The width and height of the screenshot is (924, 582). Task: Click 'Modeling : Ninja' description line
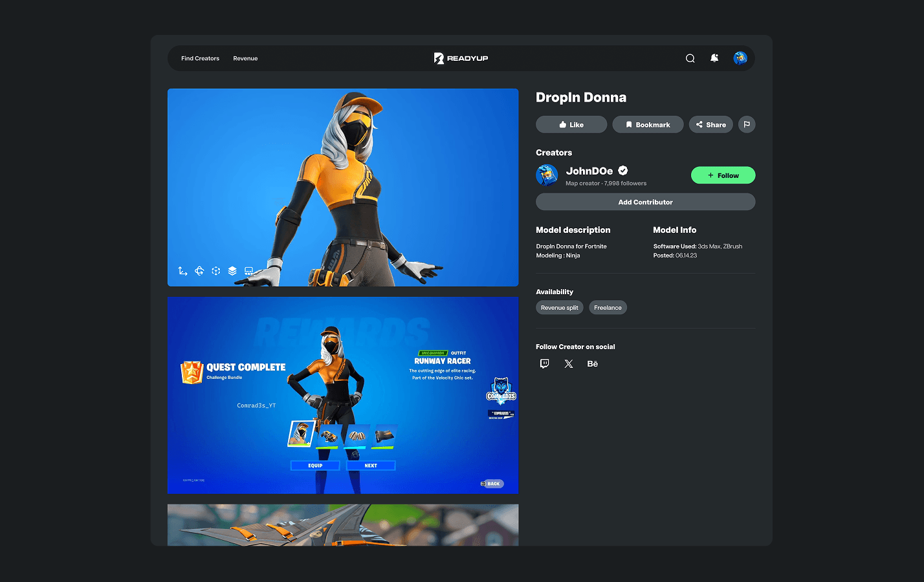(x=558, y=255)
